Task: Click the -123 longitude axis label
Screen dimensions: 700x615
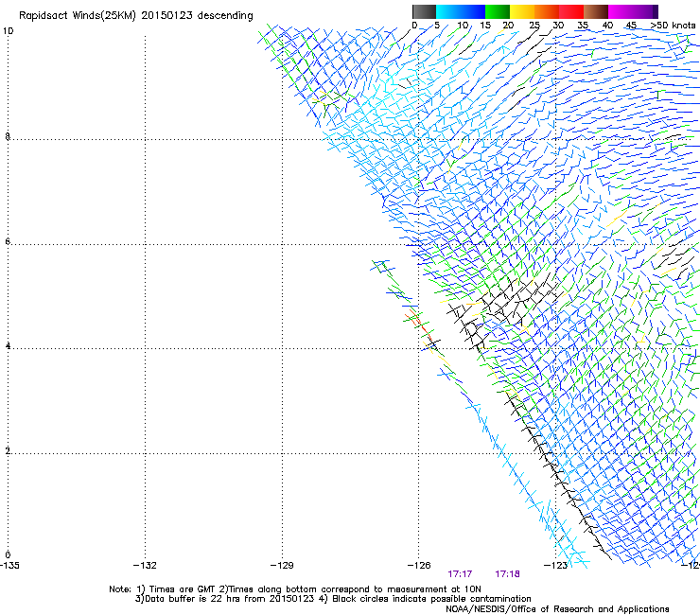Action: pos(556,566)
